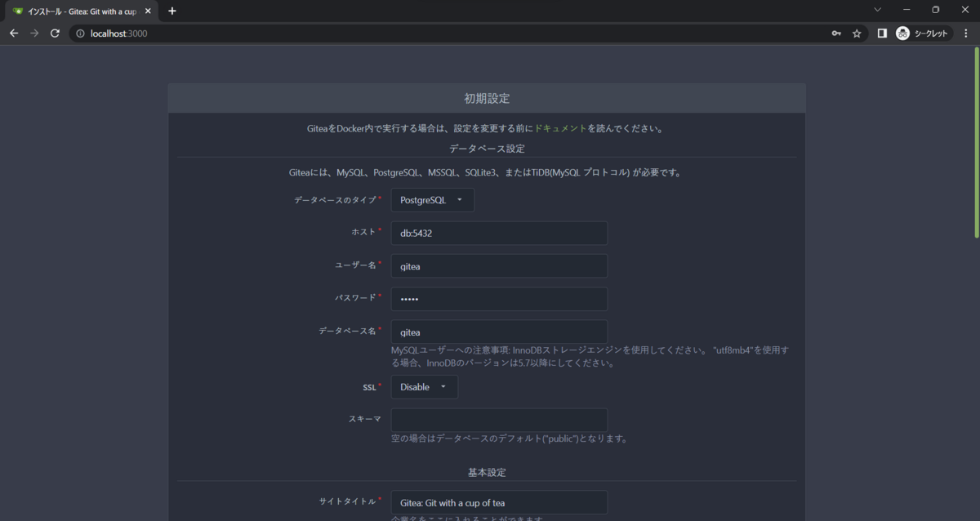Reload the localhost page

[55, 33]
